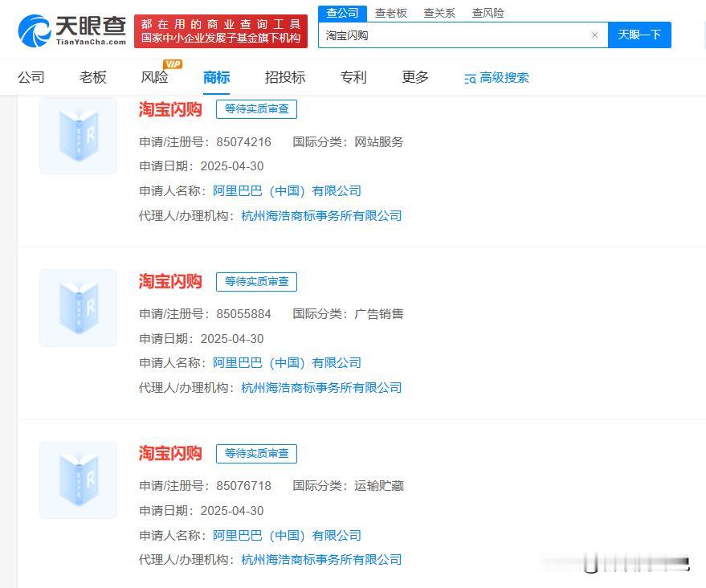Click 等待实质审查 status tag in 网站服务 entry

click(257, 109)
